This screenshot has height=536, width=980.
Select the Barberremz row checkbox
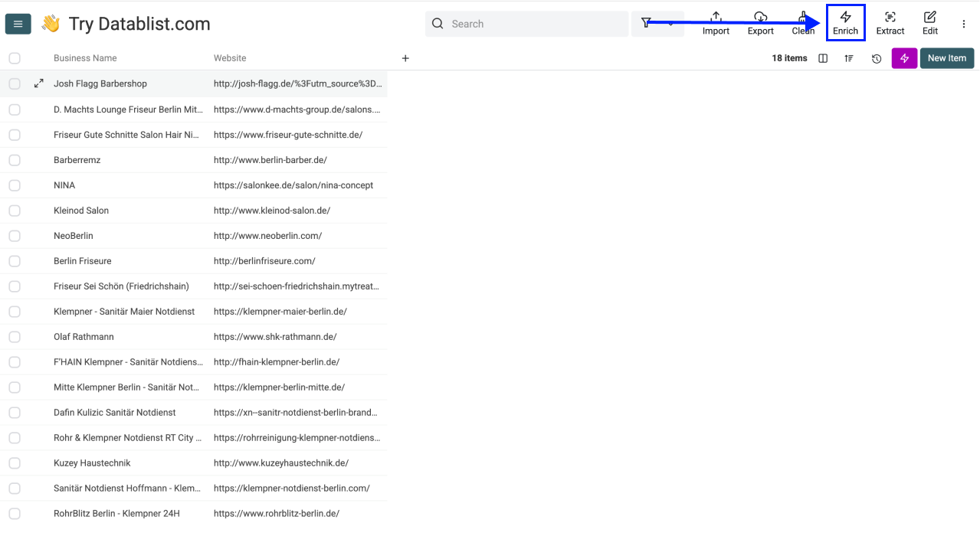(15, 160)
